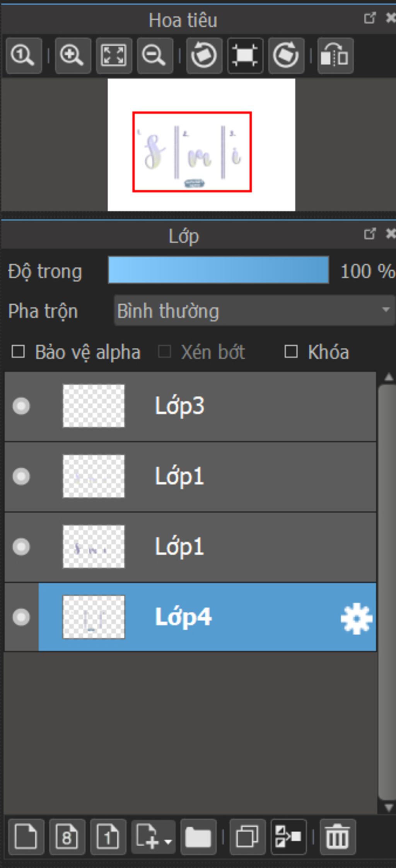Create a new 8-bit layer
Viewport: 396px width, 868px height.
[67, 837]
